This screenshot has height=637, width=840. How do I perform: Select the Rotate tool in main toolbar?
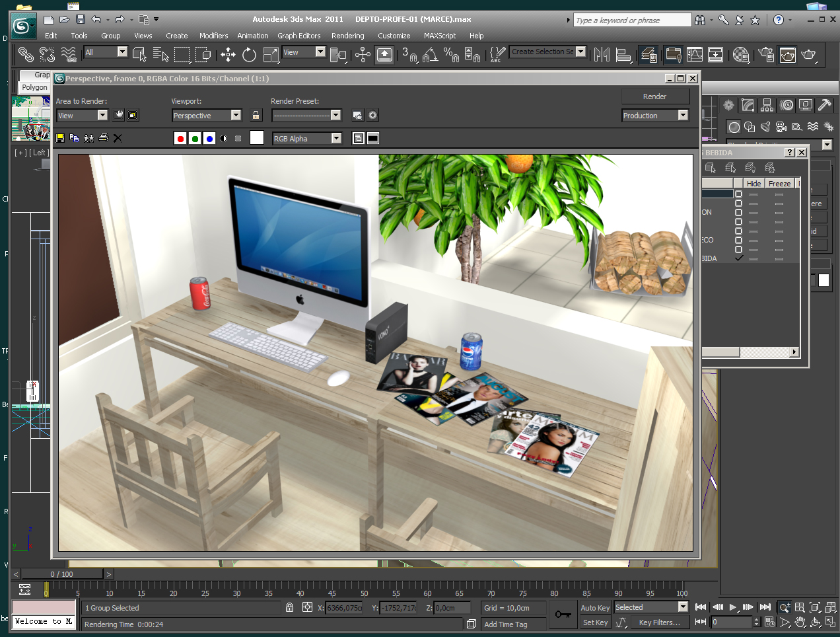[249, 55]
